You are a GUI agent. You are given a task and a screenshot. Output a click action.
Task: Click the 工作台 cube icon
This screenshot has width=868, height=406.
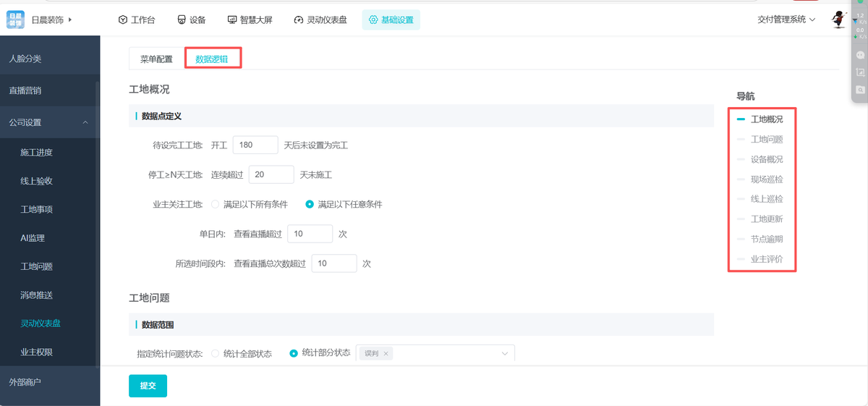point(123,20)
